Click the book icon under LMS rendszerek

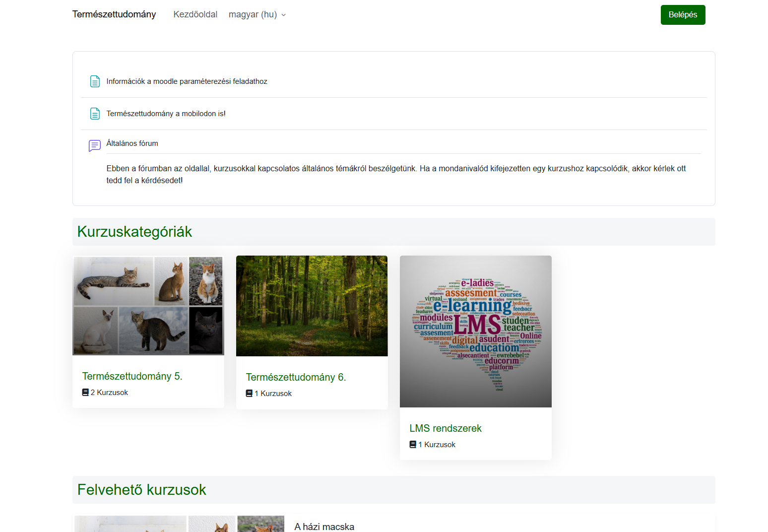413,445
